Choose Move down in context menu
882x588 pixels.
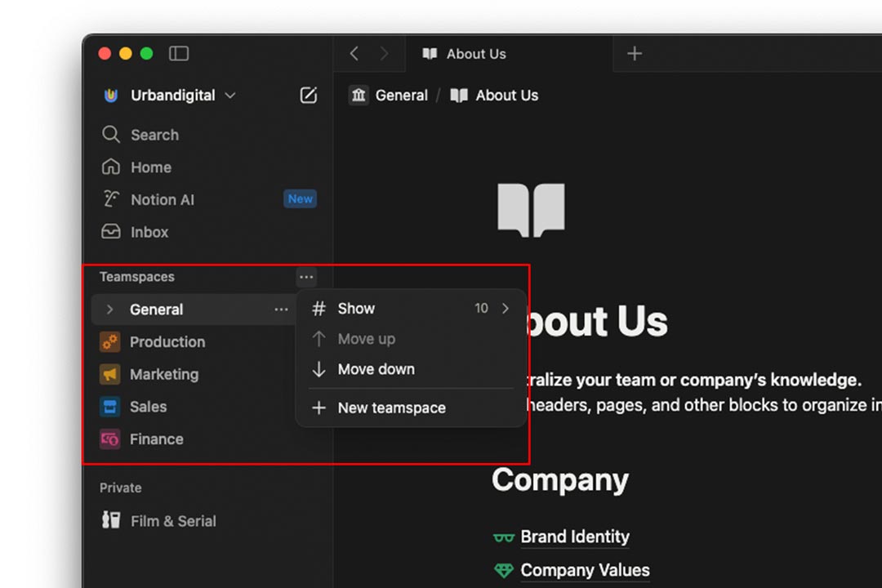coord(411,369)
